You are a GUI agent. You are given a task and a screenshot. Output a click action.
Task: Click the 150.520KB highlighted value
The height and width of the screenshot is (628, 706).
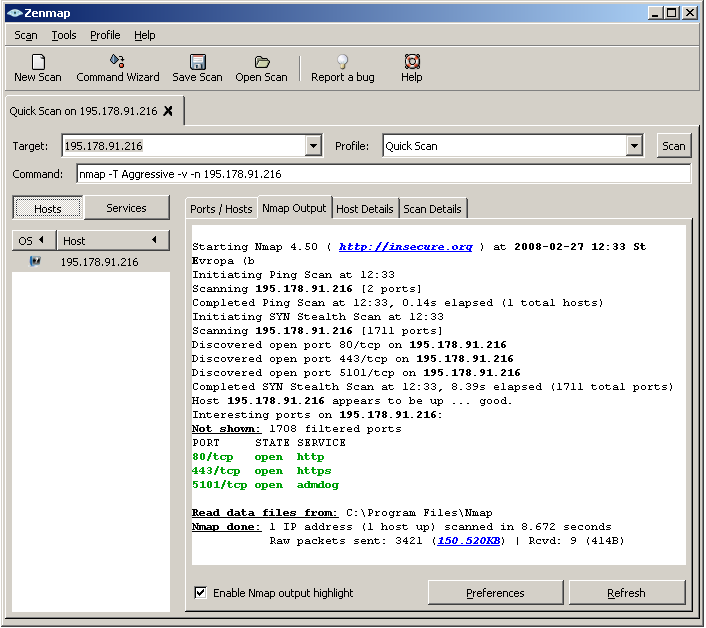tap(469, 541)
